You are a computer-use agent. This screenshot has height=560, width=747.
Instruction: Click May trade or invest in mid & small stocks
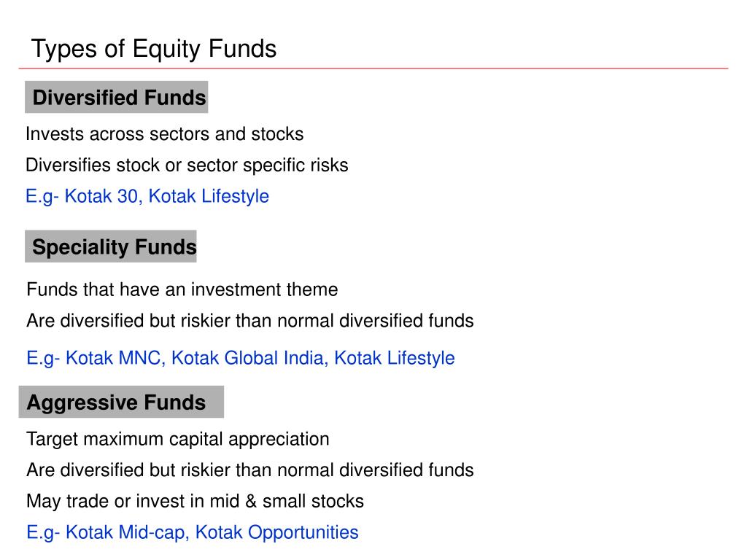coord(195,502)
